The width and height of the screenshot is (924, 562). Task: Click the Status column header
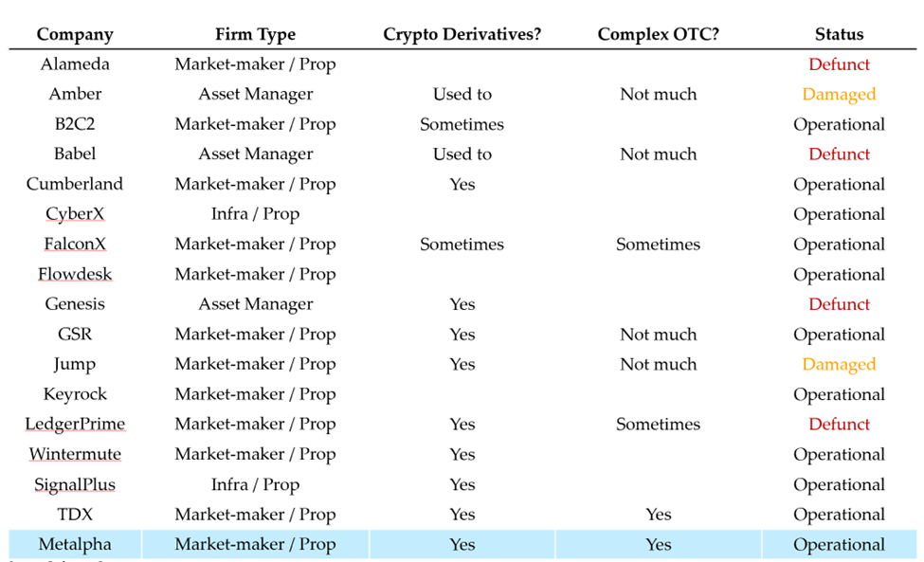coord(839,34)
